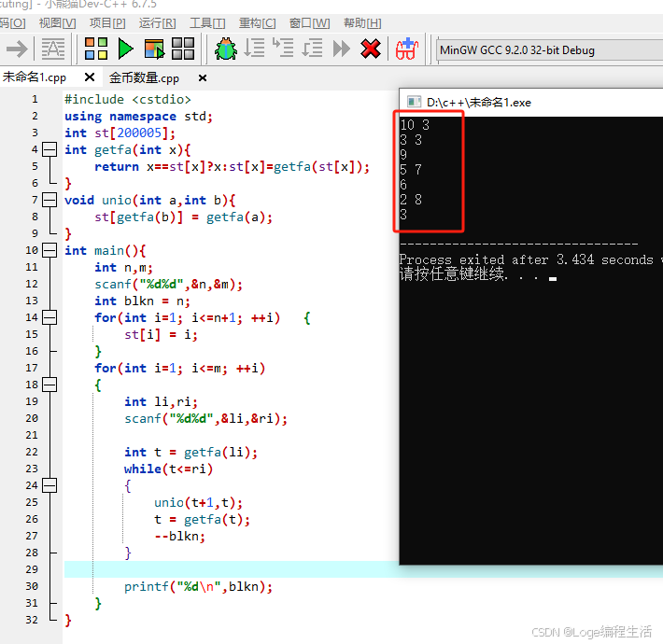Viewport: 663px width, 644px height.
Task: Run the program with green play icon
Action: click(125, 49)
